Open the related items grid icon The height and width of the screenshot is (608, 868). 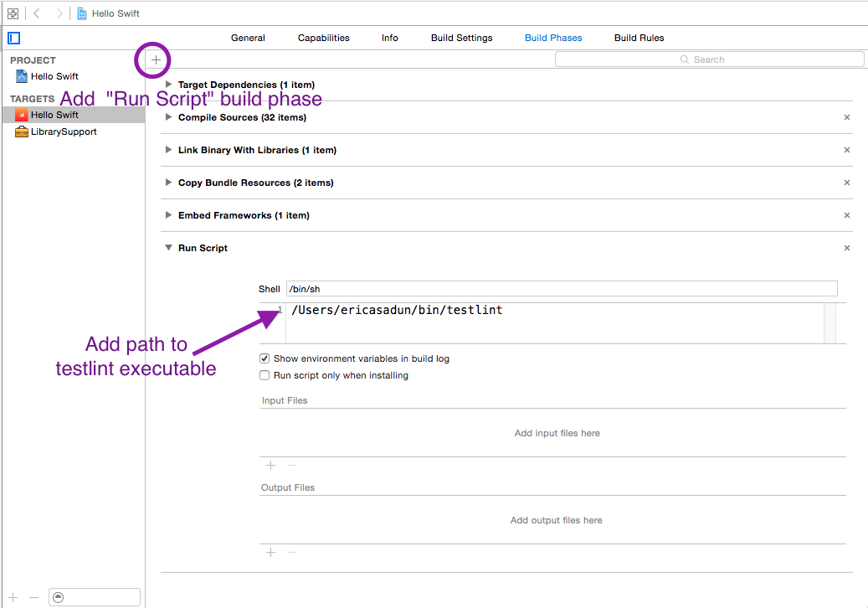13,13
